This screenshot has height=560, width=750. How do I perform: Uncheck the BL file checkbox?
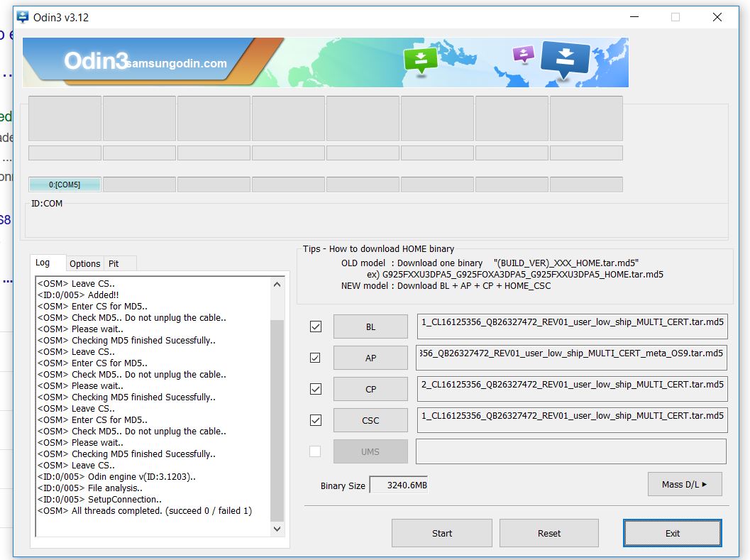tap(315, 326)
